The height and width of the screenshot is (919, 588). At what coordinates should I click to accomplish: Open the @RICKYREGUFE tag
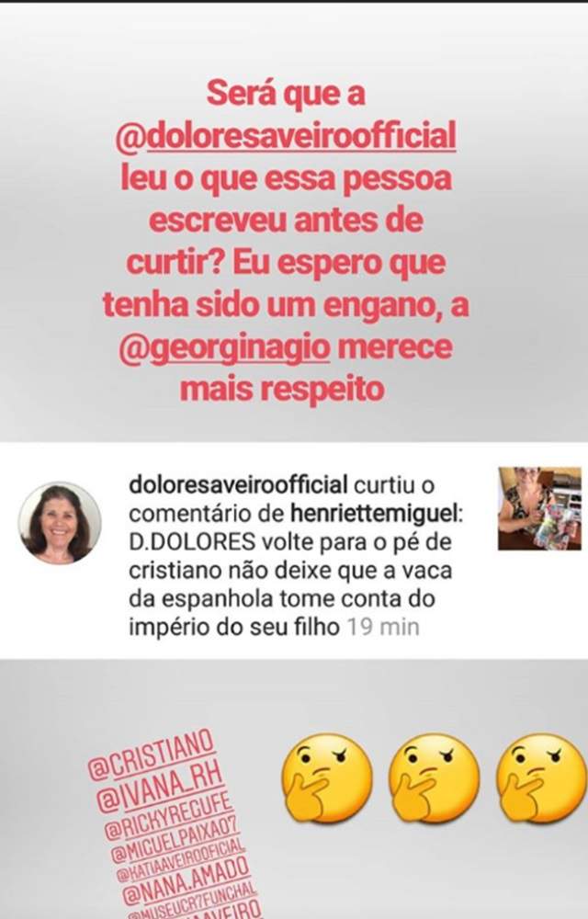point(169,816)
